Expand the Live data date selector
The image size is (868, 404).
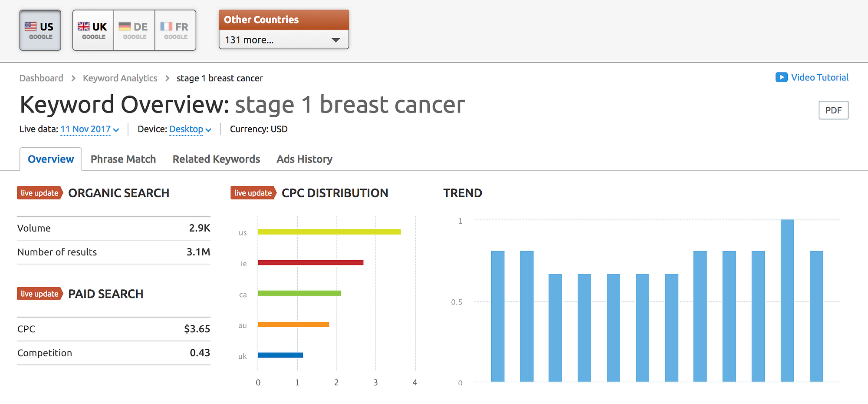tap(89, 129)
